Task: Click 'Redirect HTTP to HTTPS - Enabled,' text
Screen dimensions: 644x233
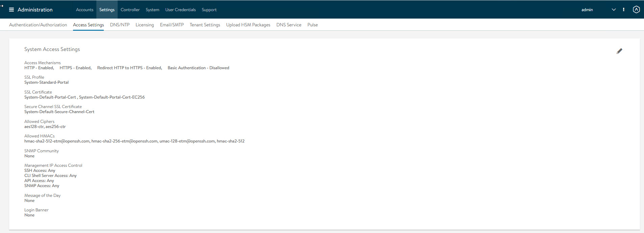Action: coord(129,68)
